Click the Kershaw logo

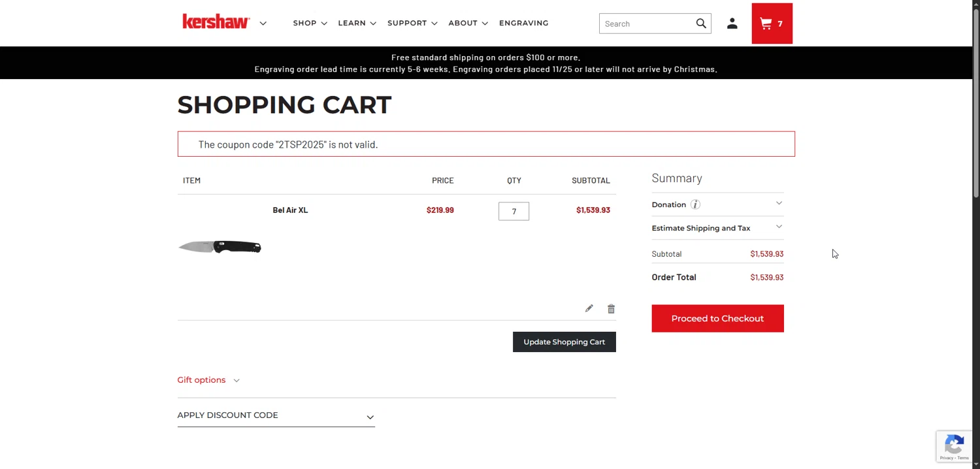pyautogui.click(x=216, y=22)
